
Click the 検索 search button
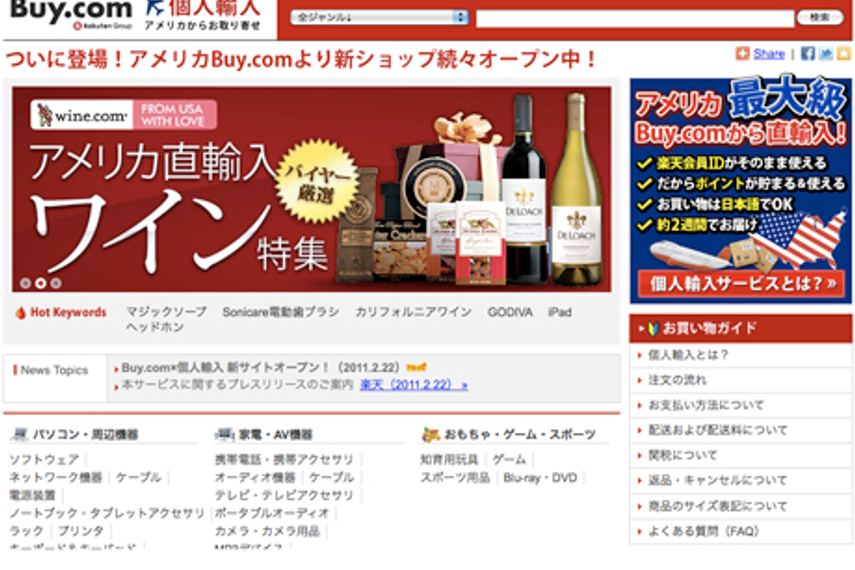tap(820, 17)
